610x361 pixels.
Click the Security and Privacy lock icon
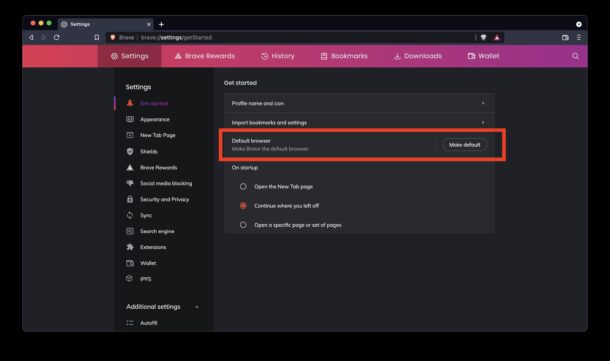pos(130,199)
